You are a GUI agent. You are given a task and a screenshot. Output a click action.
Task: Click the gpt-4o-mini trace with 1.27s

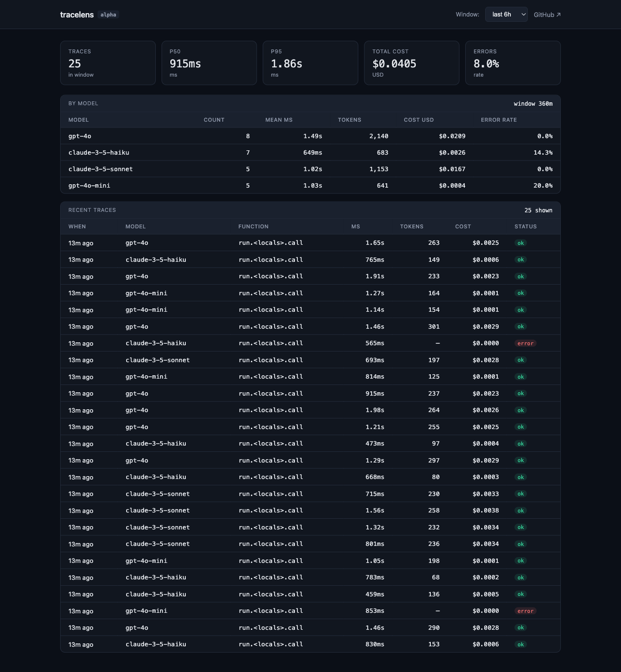click(310, 293)
